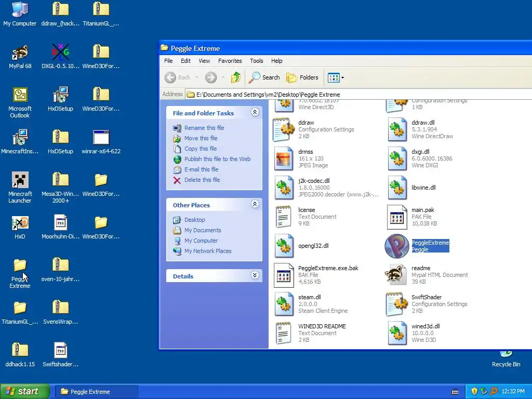Select the readme Mypal HTML document
Viewport: 532px width, 399px height.
[395, 275]
